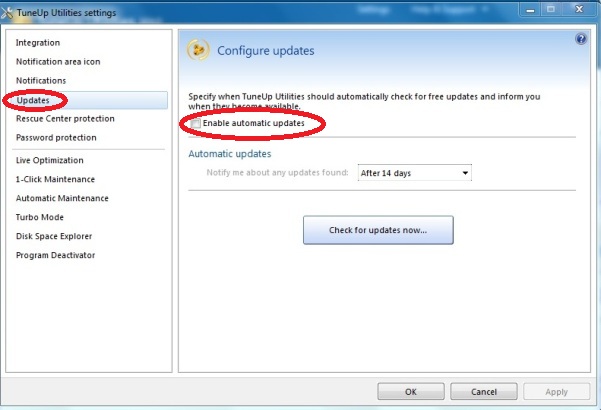
Task: Click the Configure updates header icon
Action: [198, 50]
